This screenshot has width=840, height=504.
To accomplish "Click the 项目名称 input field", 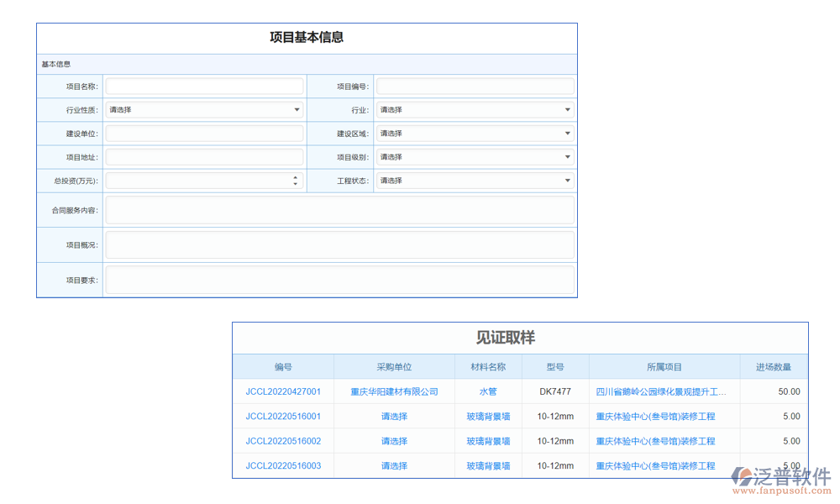I will (204, 87).
